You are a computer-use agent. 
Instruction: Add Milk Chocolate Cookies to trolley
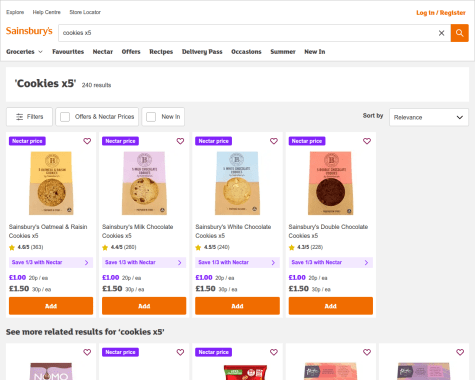(144, 306)
